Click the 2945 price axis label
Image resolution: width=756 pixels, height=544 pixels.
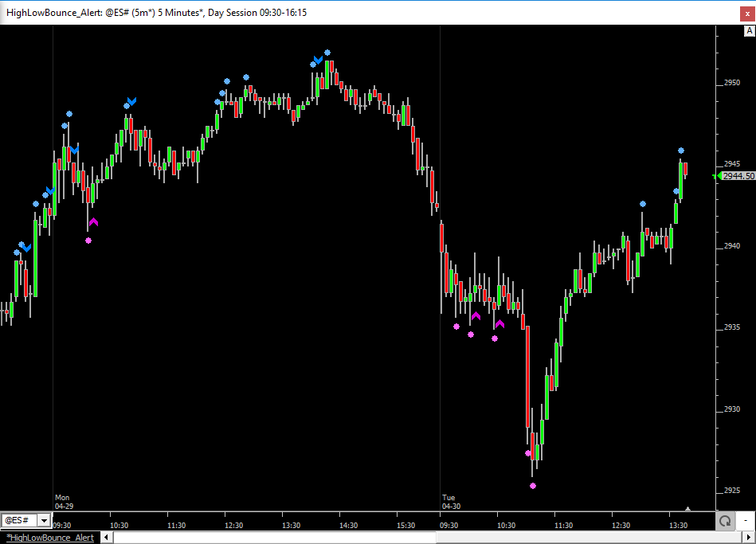point(732,164)
